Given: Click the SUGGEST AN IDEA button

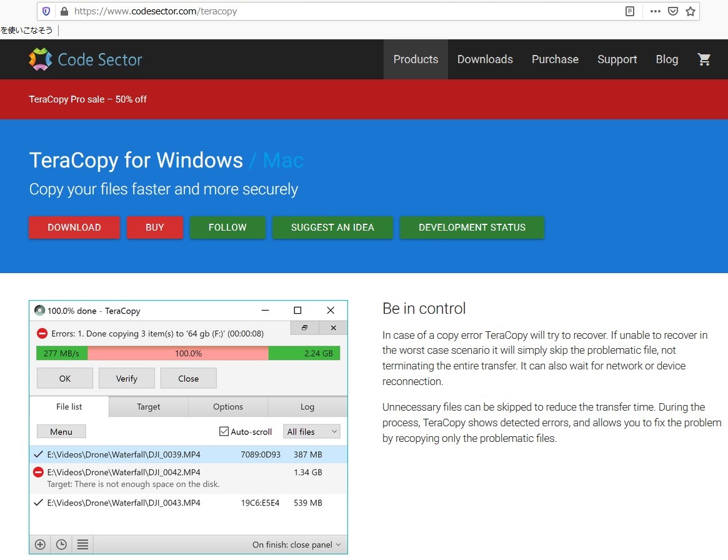Looking at the screenshot, I should click(332, 227).
